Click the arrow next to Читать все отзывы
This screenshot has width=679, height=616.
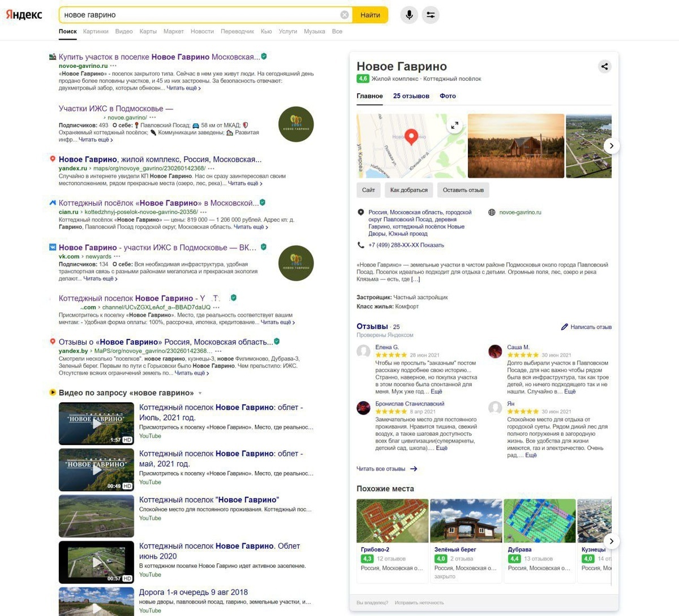pyautogui.click(x=414, y=469)
